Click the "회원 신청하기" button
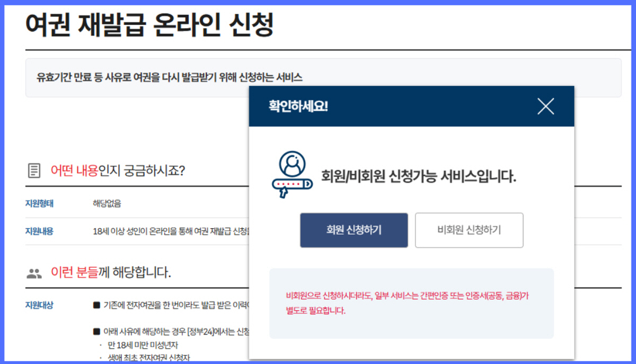This screenshot has width=636, height=364. pyautogui.click(x=354, y=230)
